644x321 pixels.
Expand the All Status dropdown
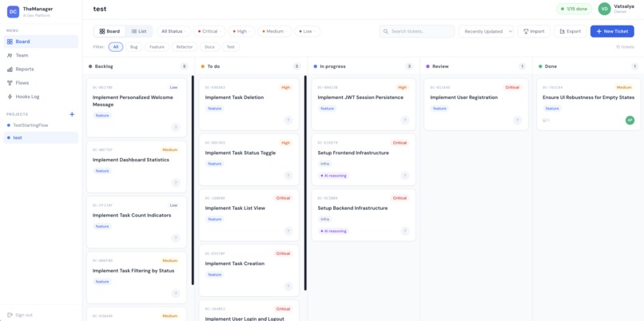pos(173,31)
